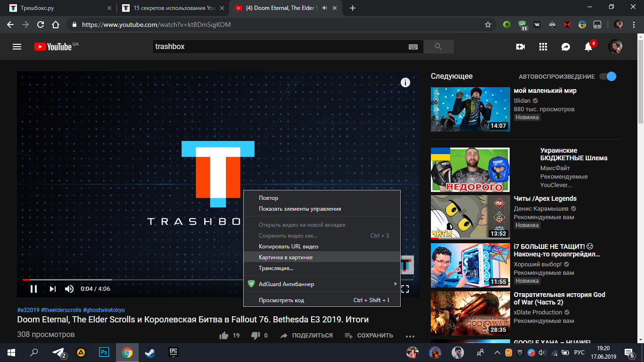Choose Картинка в картинке option
The width and height of the screenshot is (644, 362).
coord(322,257)
